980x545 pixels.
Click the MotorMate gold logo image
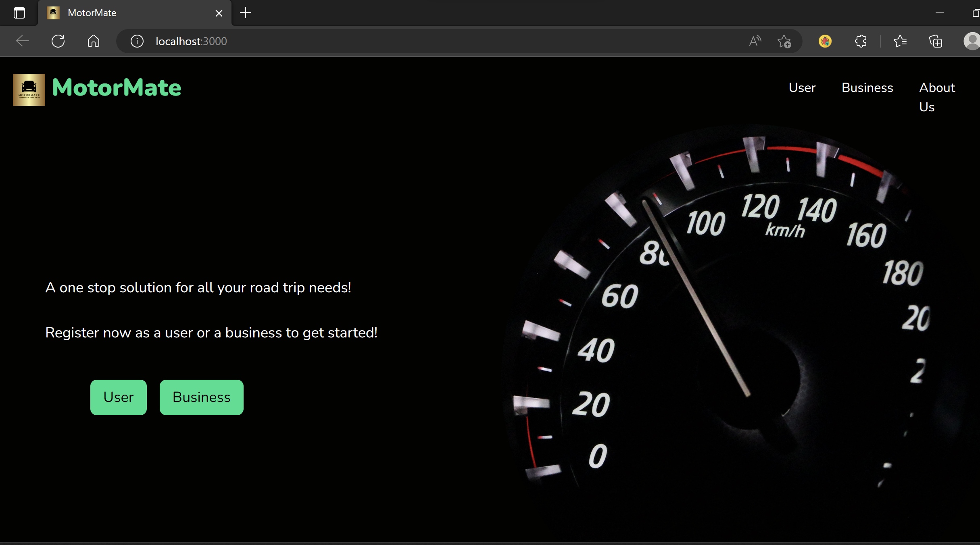29,89
